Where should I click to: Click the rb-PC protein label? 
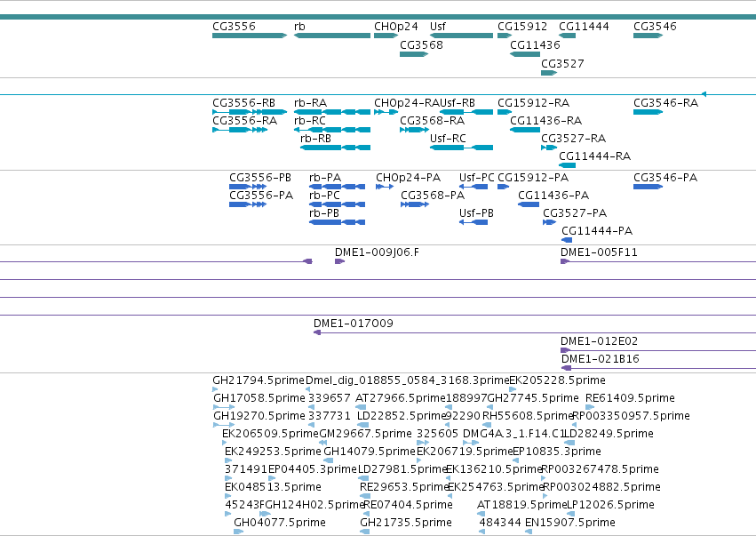click(324, 196)
